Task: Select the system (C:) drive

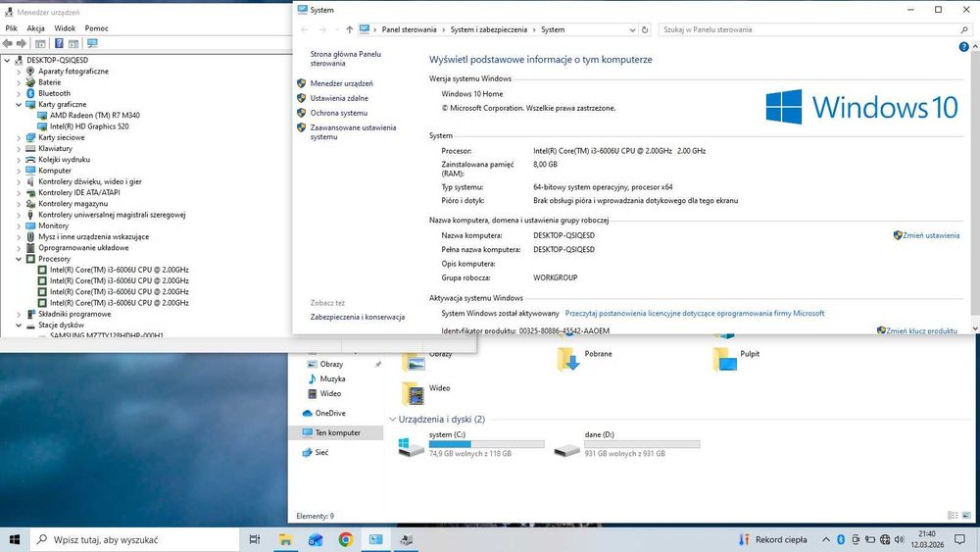Action: [x=470, y=445]
